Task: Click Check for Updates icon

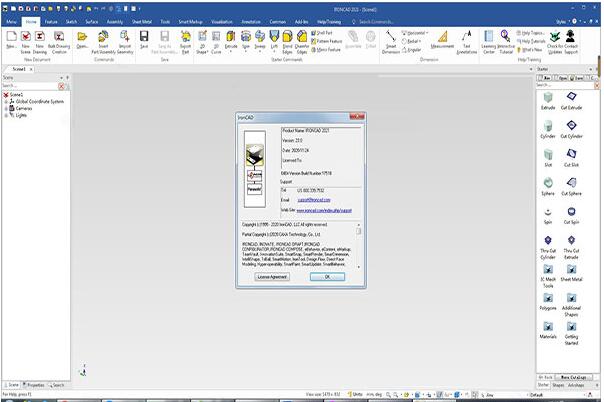Action: [555, 37]
